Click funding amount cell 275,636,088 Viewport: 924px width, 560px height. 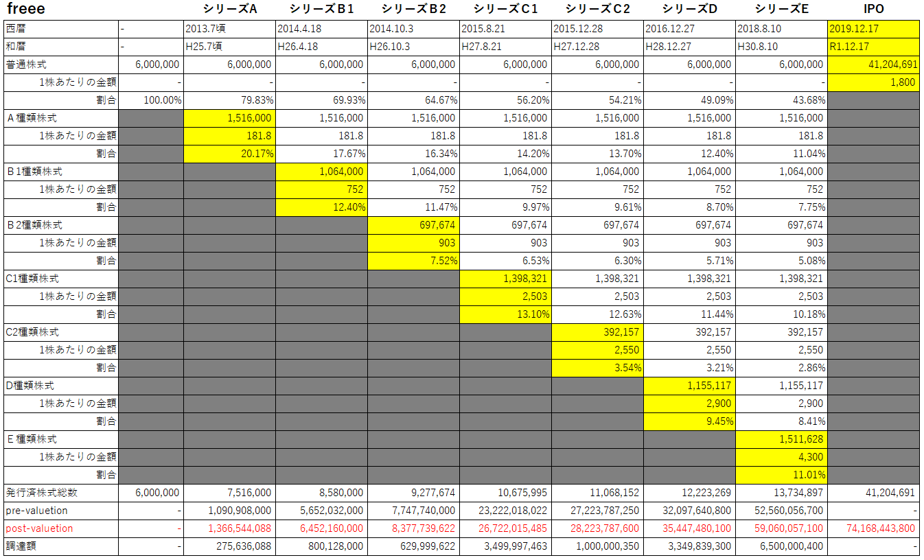click(229, 547)
